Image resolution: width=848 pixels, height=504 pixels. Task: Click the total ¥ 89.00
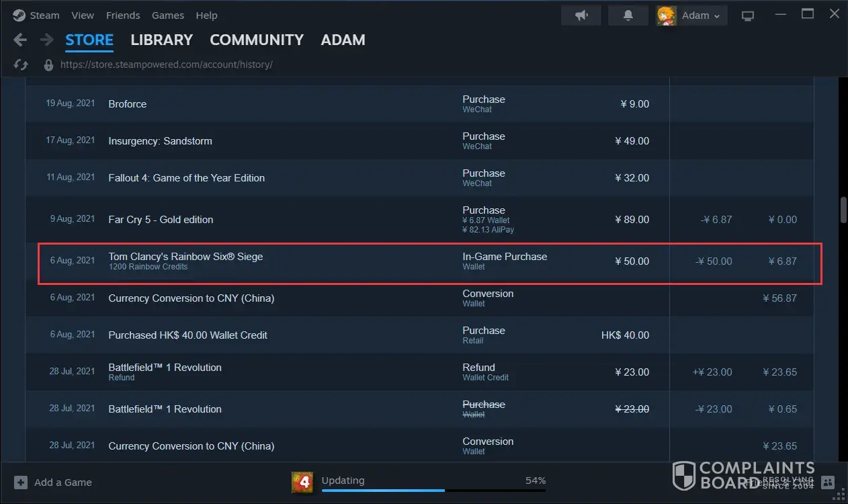click(632, 220)
